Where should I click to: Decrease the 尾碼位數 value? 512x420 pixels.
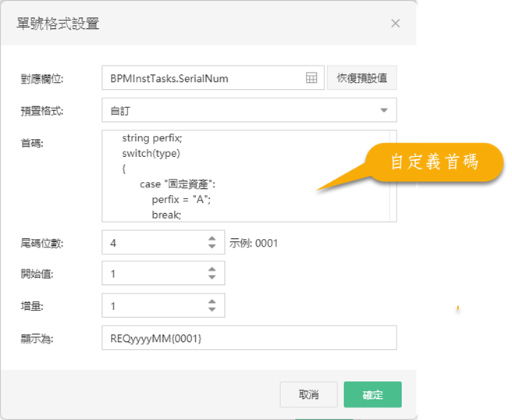(x=212, y=246)
